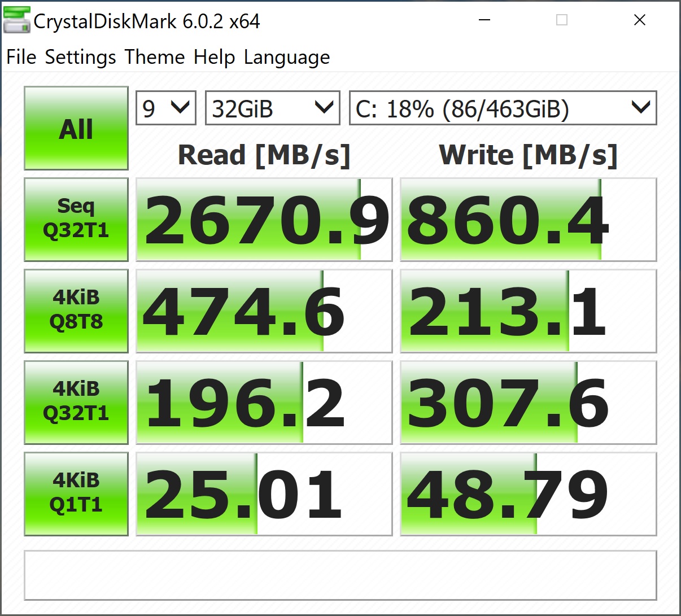The width and height of the screenshot is (681, 616).
Task: Run all benchmarks with the All button
Action: click(76, 128)
